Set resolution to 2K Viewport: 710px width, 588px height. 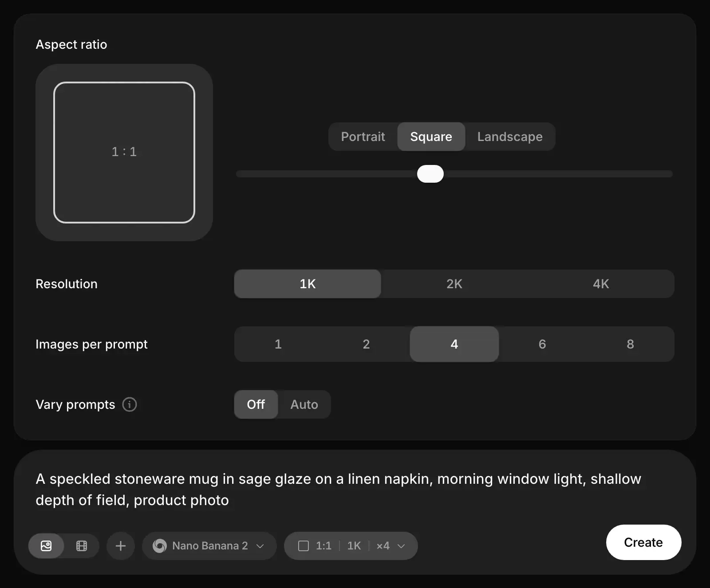pyautogui.click(x=454, y=284)
